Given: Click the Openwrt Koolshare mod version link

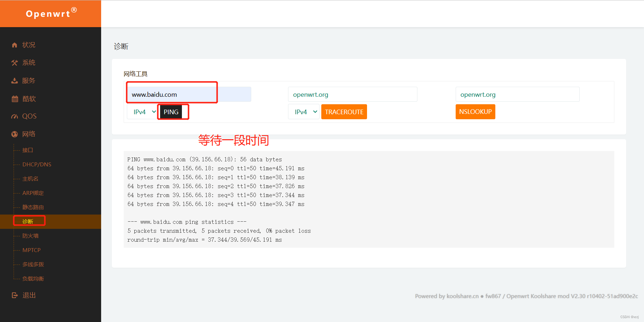Looking at the screenshot, I should click(x=572, y=296).
